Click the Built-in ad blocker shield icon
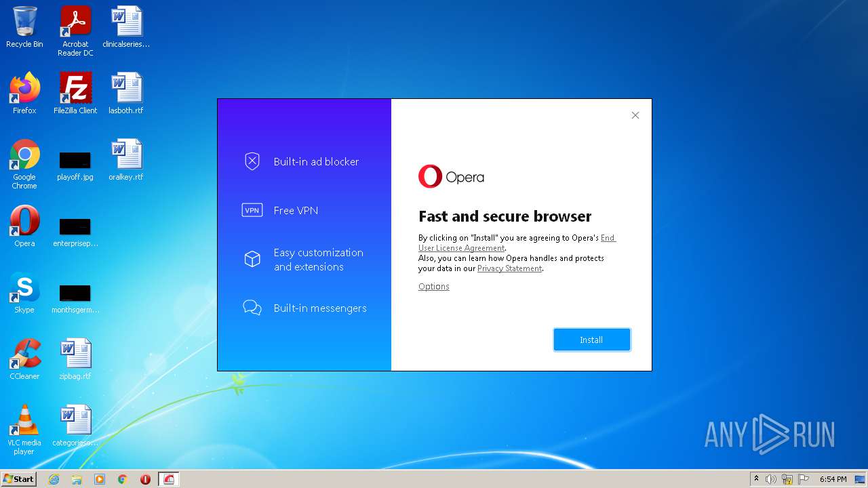This screenshot has height=488, width=868. 252,161
